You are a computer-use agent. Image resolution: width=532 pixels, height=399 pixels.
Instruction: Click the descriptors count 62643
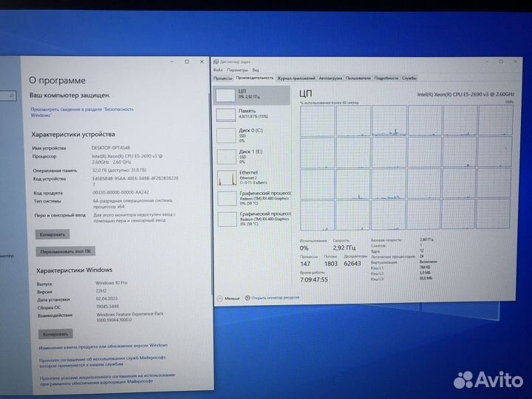click(352, 264)
